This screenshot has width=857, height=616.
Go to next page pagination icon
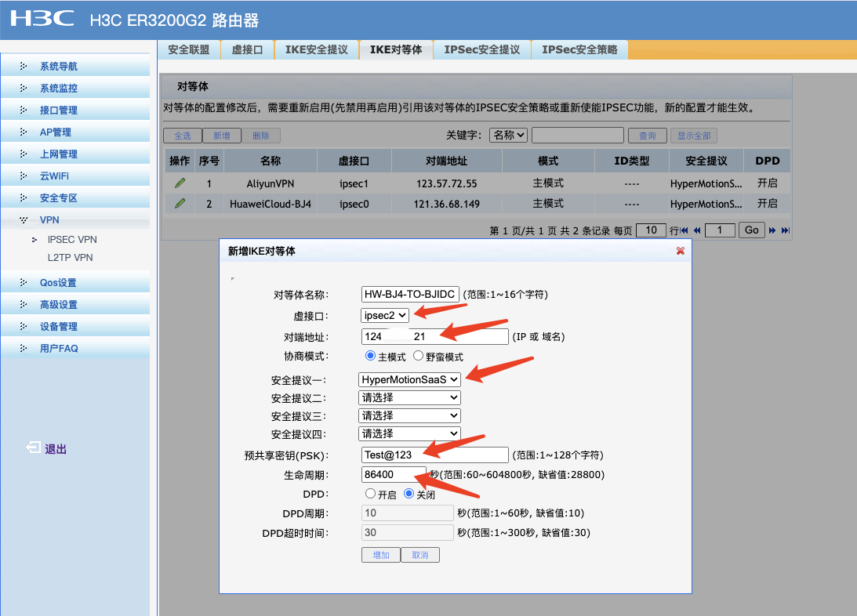click(772, 230)
